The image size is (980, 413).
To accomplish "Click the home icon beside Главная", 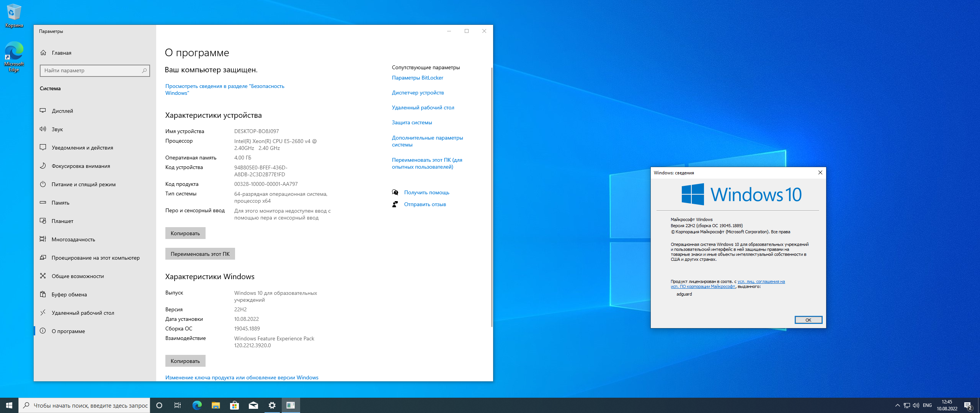I will pos(43,53).
